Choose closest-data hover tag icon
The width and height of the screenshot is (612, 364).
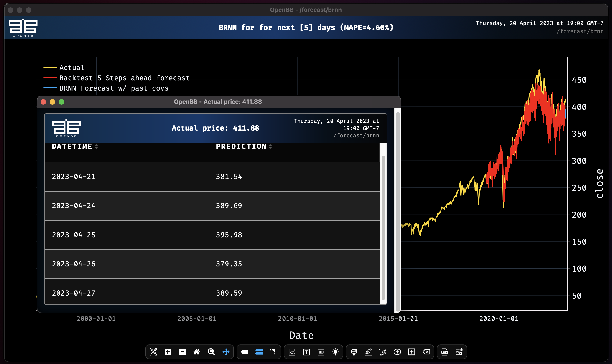(244, 352)
